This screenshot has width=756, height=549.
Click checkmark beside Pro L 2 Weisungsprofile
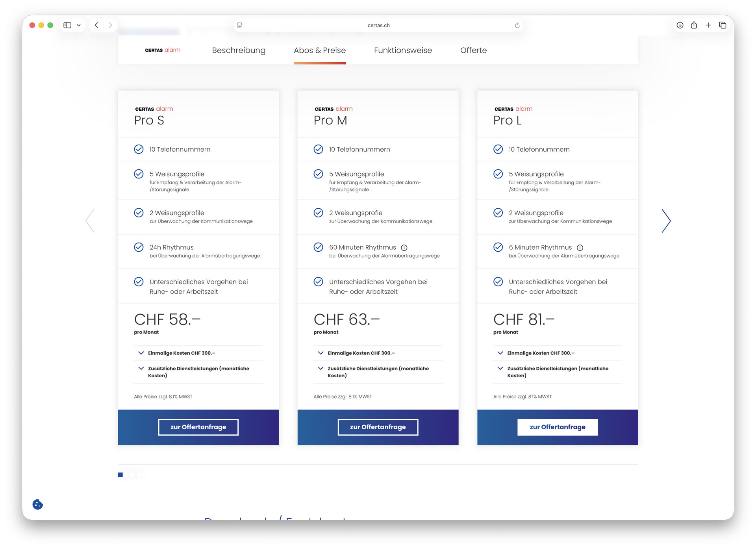click(498, 213)
